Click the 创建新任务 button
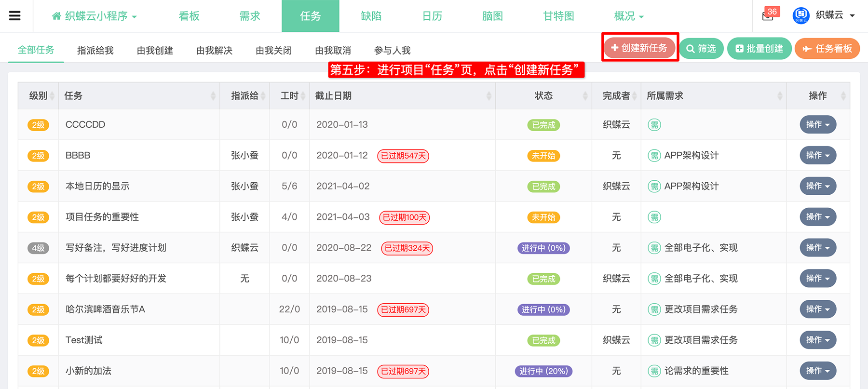868x389 pixels. coord(639,48)
